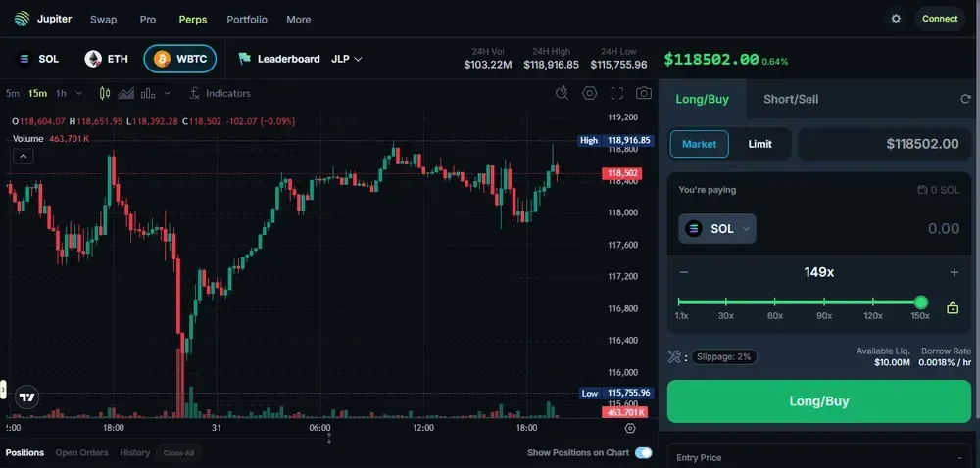Decrease leverage with minus button
The height and width of the screenshot is (468, 980).
(684, 272)
